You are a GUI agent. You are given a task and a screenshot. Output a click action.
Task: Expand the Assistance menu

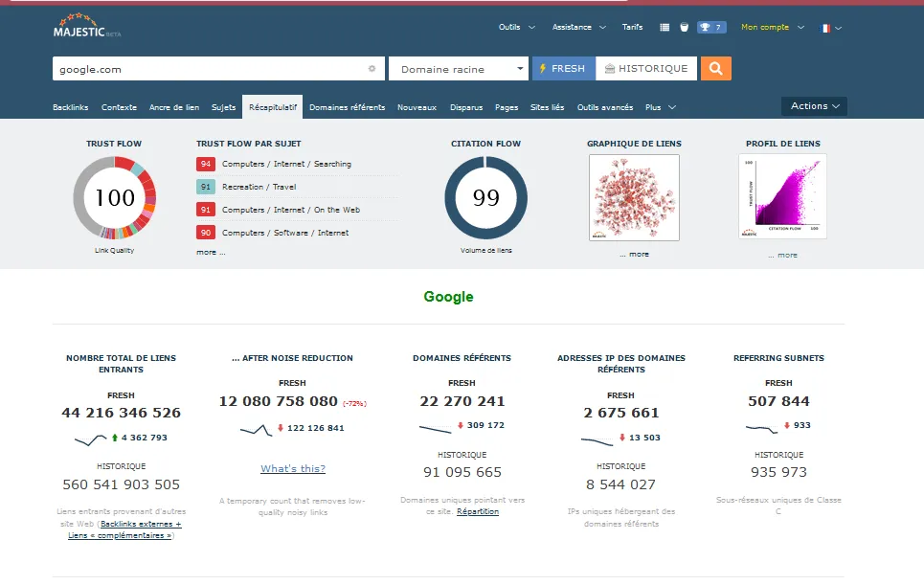click(578, 27)
